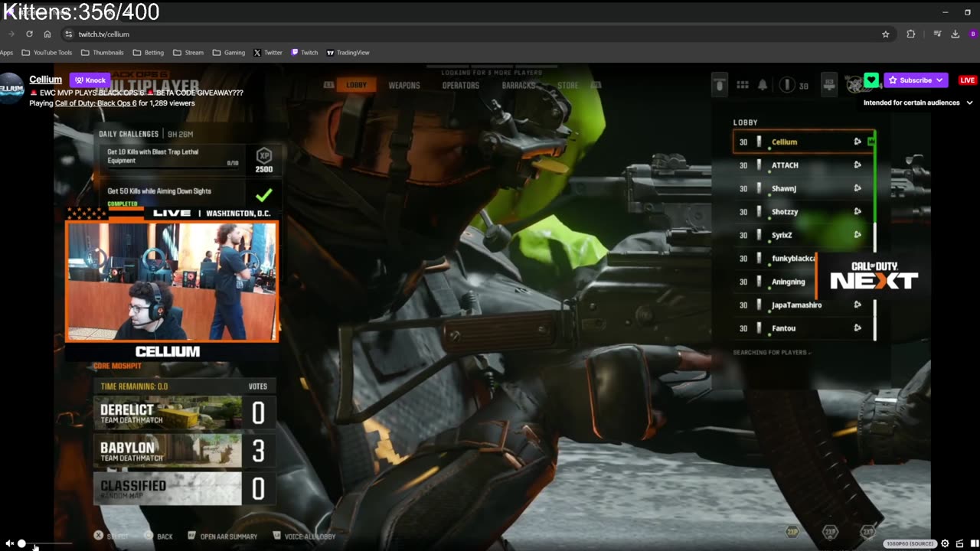Click speaker icon on Shotzzy lobby row
Screen dimensions: 980x551
(x=857, y=211)
